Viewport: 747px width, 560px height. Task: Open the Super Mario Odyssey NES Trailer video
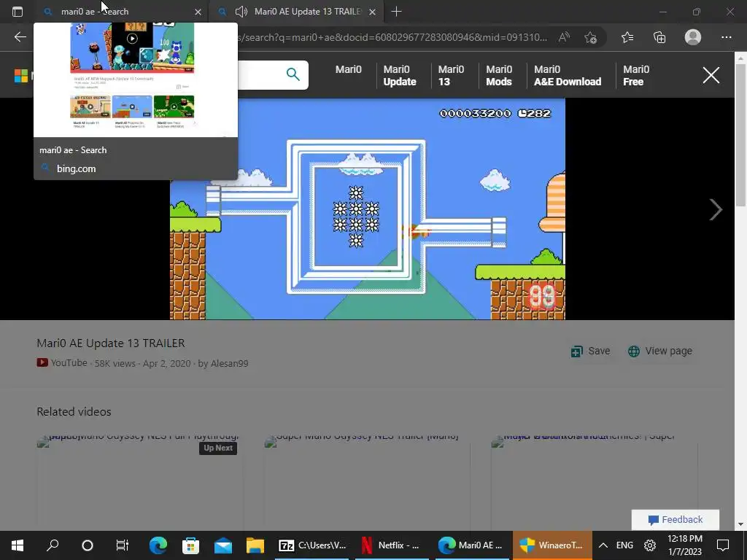tap(367, 482)
